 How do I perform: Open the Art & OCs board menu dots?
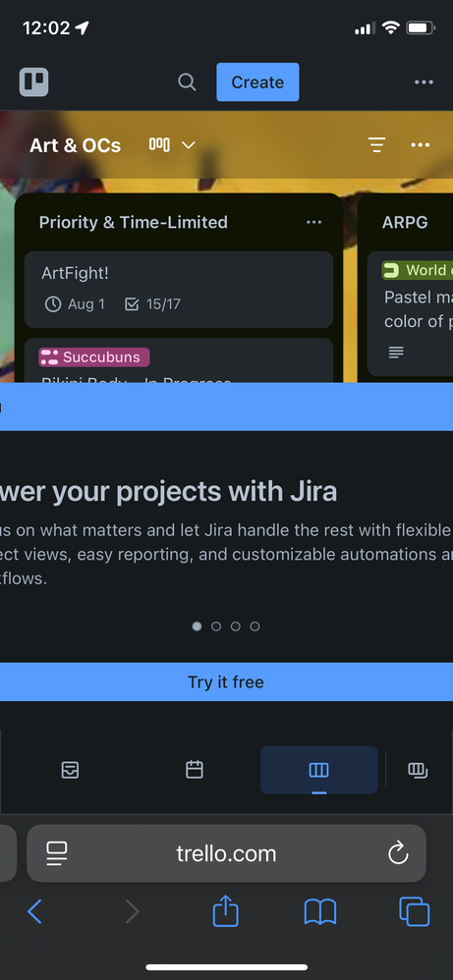420,145
